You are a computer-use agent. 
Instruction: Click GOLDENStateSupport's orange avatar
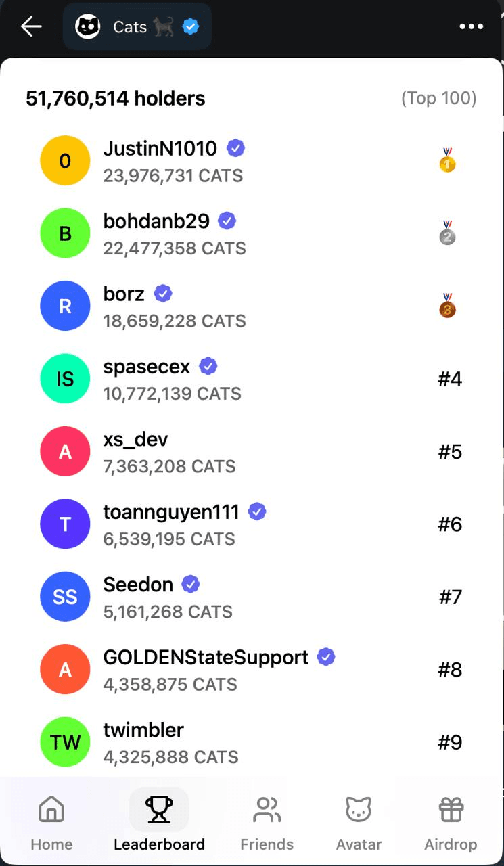click(x=65, y=669)
